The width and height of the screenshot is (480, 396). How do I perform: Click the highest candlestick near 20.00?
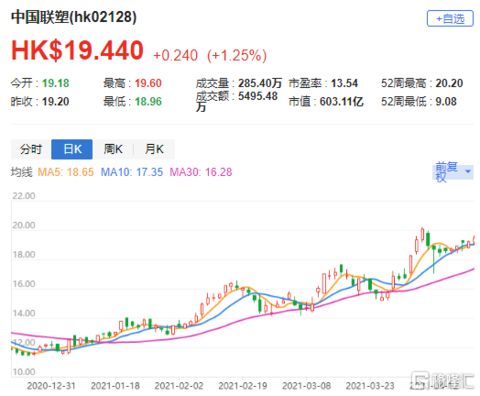tap(422, 234)
